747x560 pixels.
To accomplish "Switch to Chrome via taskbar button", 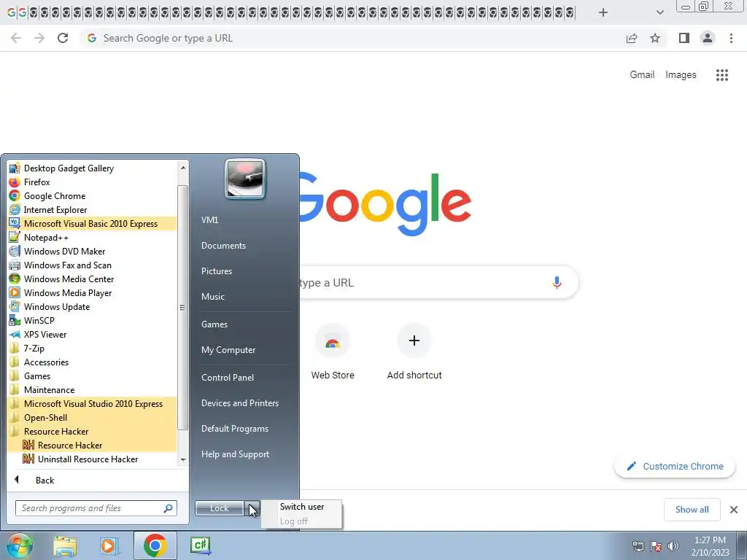I will point(155,545).
